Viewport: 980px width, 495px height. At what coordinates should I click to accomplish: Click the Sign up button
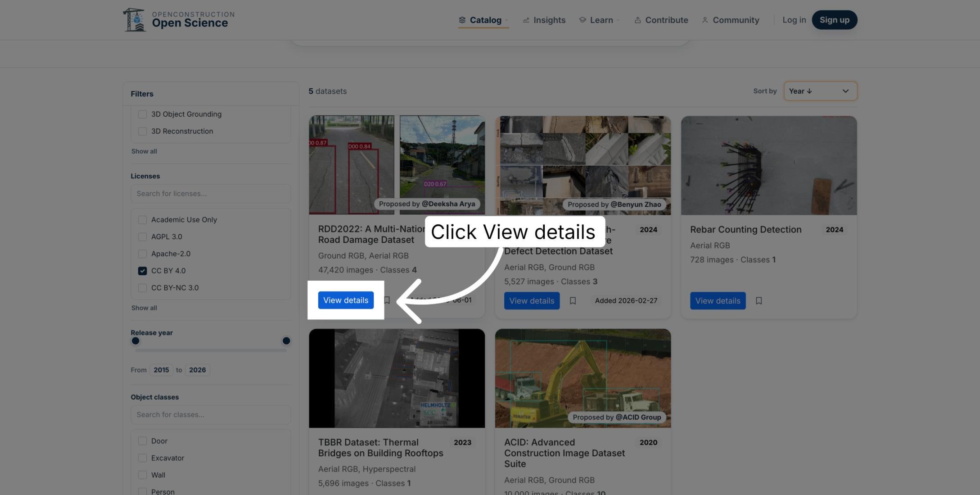pos(834,20)
